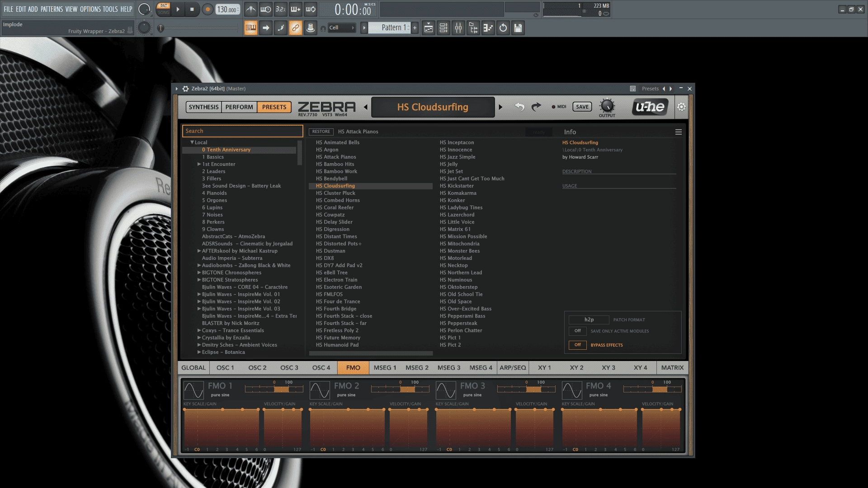Toggle the loop recording icon
Image resolution: width=868 pixels, height=488 pixels.
tap(310, 9)
